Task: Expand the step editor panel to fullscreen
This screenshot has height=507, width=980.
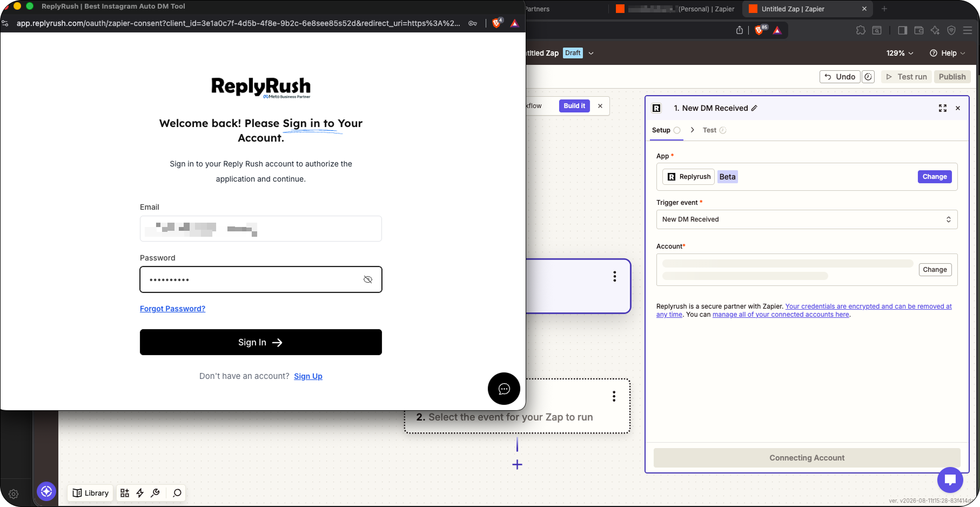Action: [x=943, y=108]
